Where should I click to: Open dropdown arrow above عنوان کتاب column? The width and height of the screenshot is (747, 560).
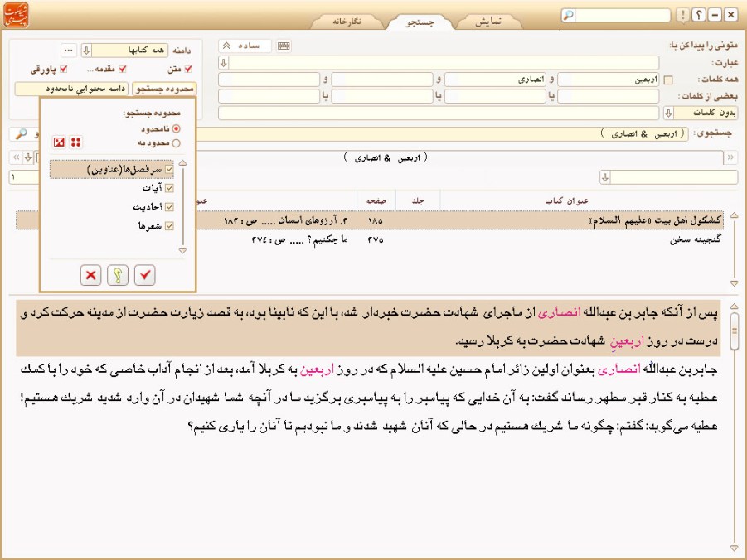tap(605, 177)
